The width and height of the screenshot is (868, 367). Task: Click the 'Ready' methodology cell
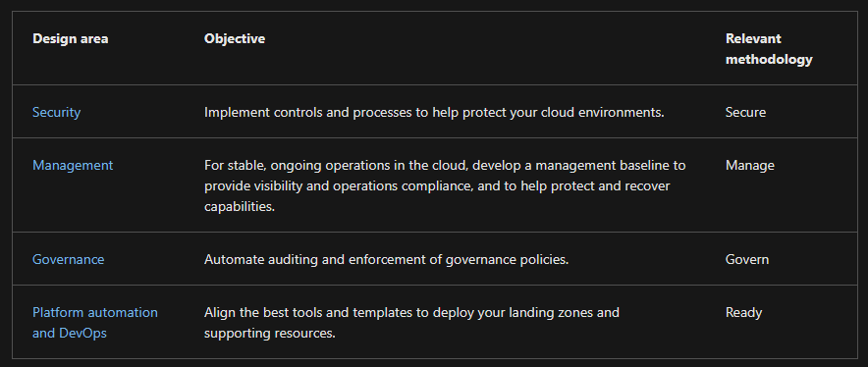tap(743, 312)
